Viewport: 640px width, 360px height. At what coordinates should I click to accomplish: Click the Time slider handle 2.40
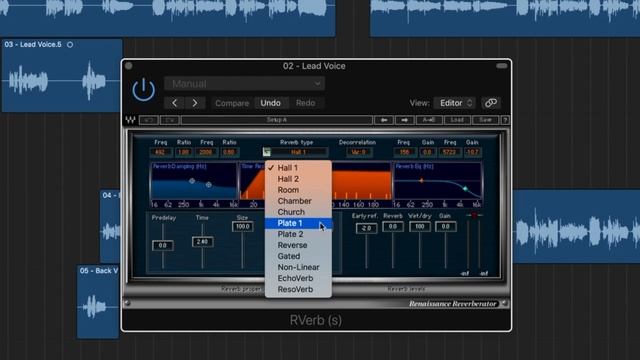pyautogui.click(x=202, y=242)
